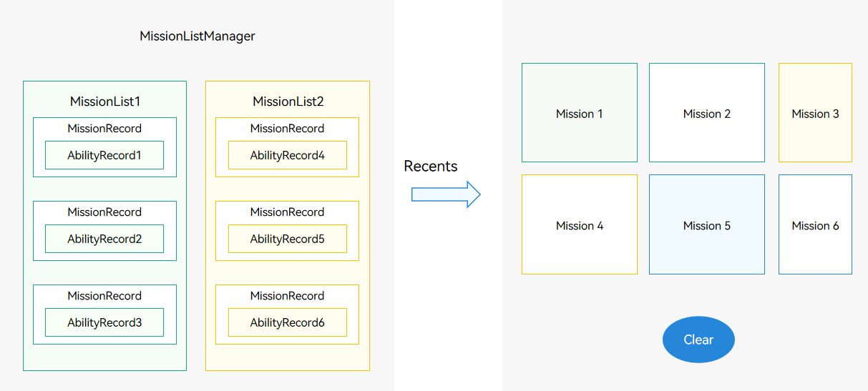Click MissionRecord label above AbilityRecord6
The height and width of the screenshot is (391, 868).
288,296
